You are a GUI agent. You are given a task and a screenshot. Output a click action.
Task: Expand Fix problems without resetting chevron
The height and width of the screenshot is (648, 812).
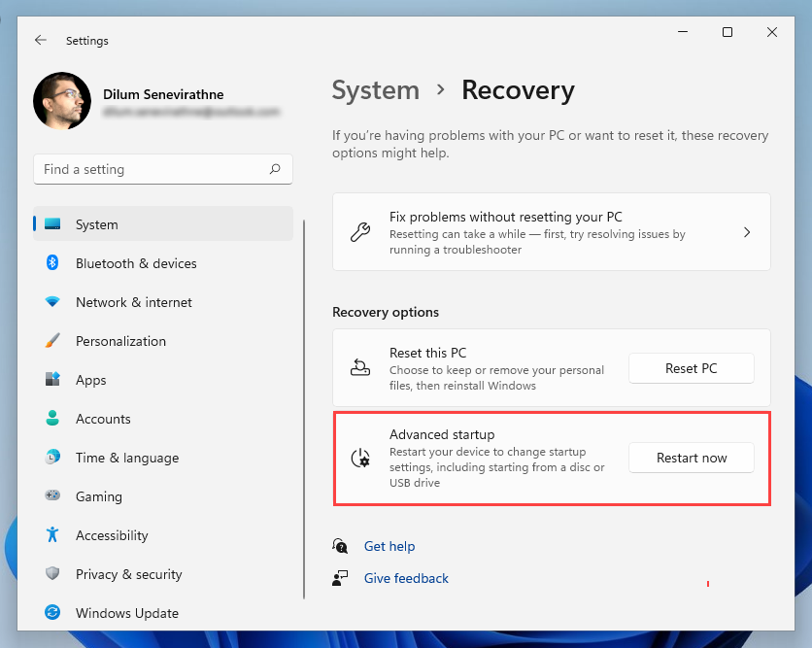click(x=747, y=232)
